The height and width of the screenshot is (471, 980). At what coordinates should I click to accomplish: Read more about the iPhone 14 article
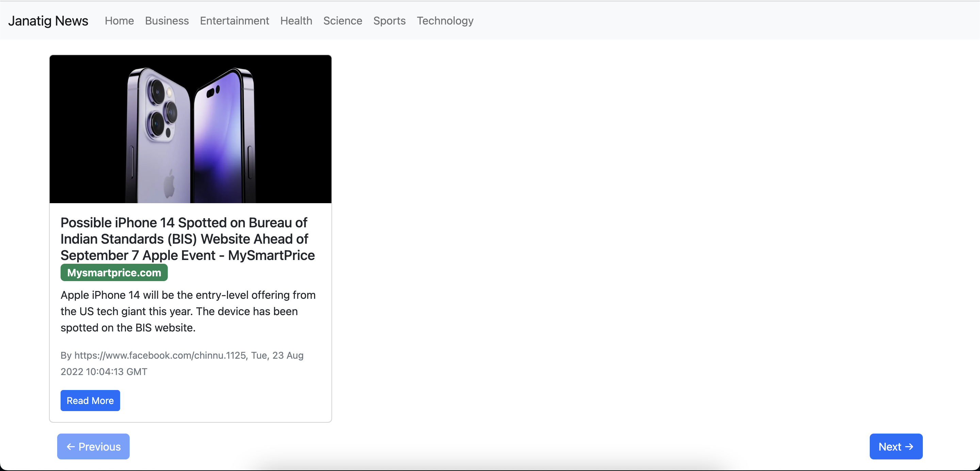coord(90,401)
